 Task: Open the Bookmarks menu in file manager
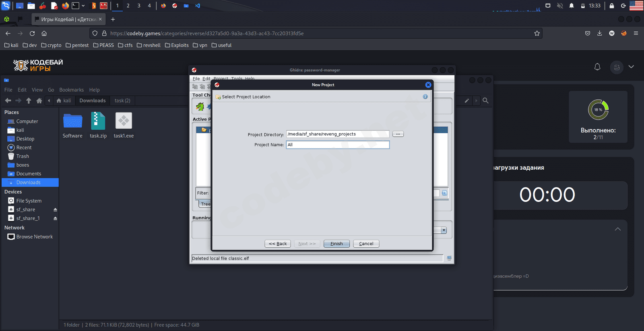[x=72, y=90]
